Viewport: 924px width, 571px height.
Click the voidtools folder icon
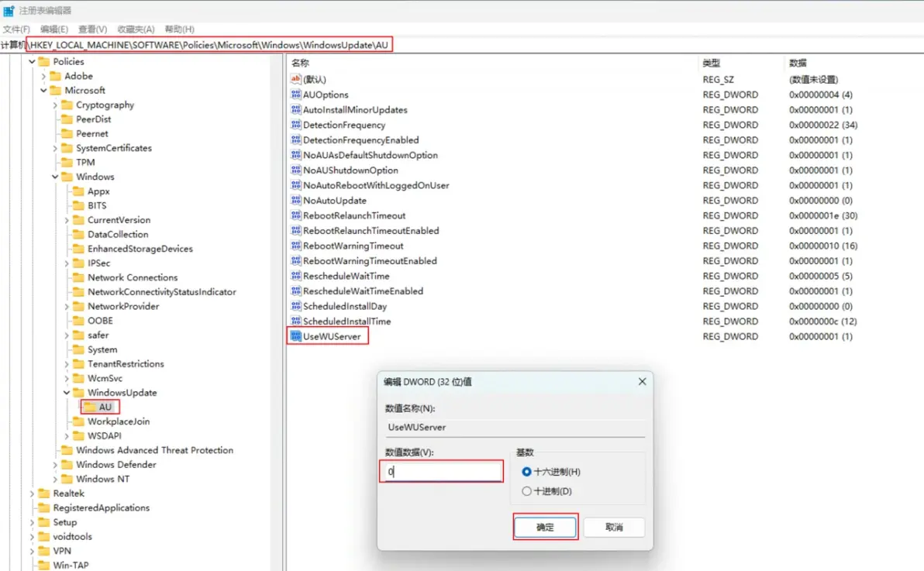(43, 537)
